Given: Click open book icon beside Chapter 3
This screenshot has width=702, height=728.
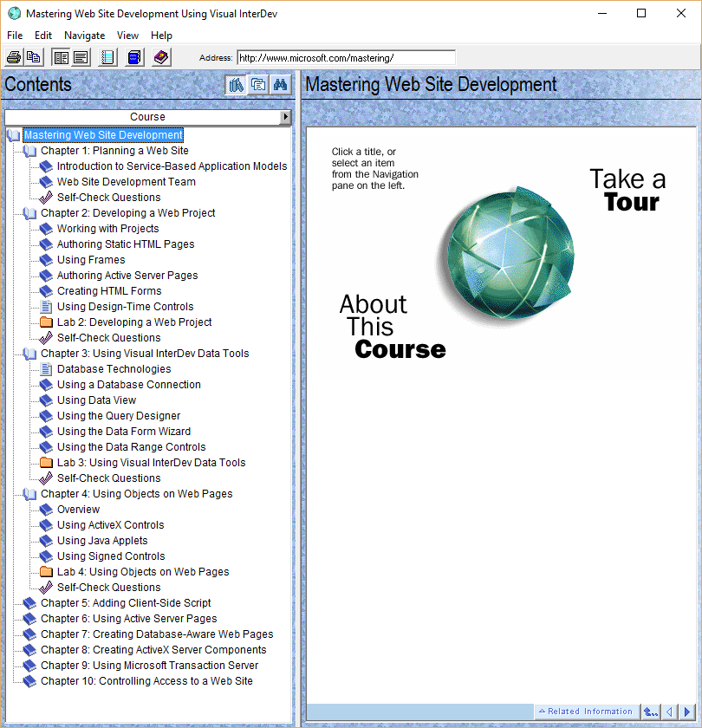Looking at the screenshot, I should [x=29, y=354].
